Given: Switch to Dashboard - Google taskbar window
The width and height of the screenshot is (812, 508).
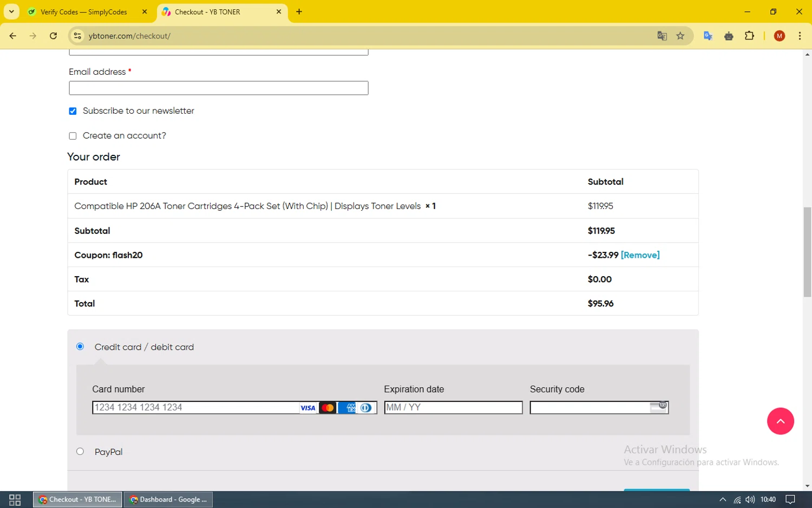Looking at the screenshot, I should pyautogui.click(x=168, y=499).
